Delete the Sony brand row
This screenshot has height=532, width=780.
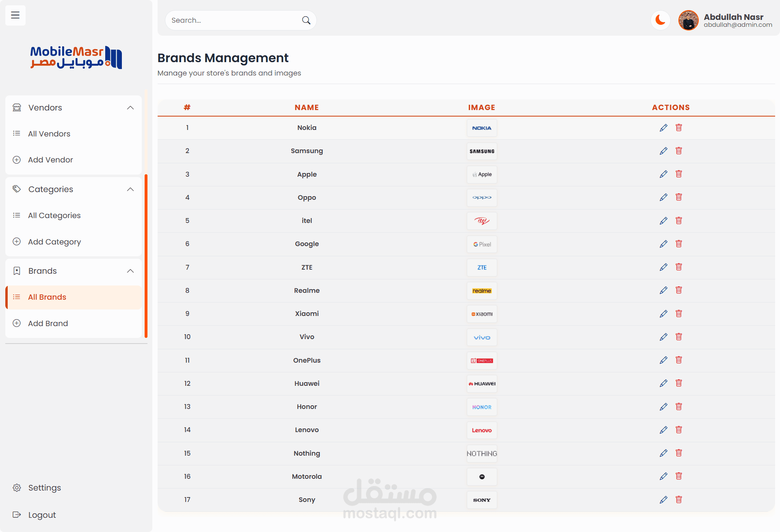[678, 500]
